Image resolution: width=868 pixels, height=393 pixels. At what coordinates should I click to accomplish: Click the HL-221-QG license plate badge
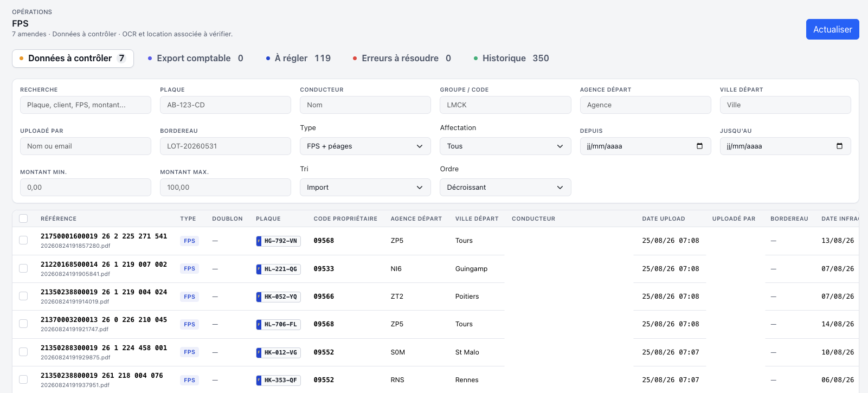(278, 269)
